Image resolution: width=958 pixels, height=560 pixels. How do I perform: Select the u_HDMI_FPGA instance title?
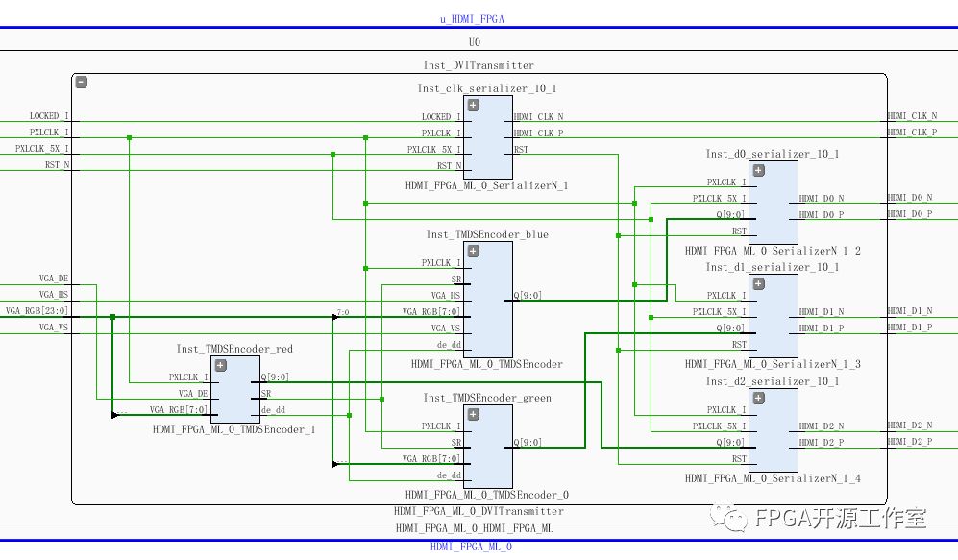coord(471,18)
